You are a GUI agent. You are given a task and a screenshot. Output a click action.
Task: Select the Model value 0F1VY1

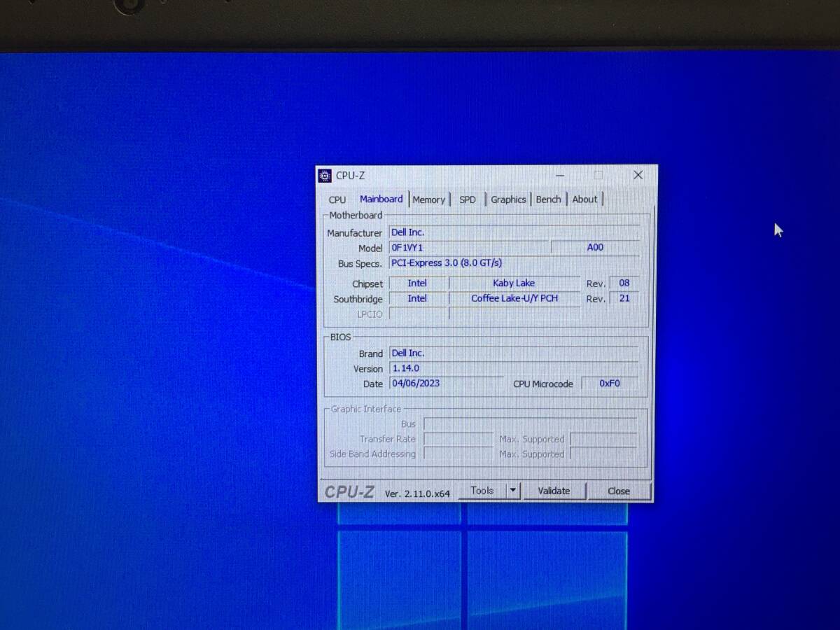(x=469, y=248)
